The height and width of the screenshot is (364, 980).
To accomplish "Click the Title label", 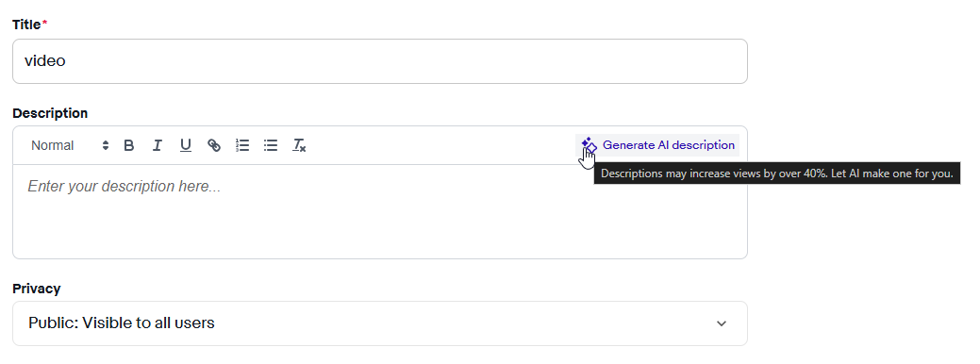I will [26, 25].
